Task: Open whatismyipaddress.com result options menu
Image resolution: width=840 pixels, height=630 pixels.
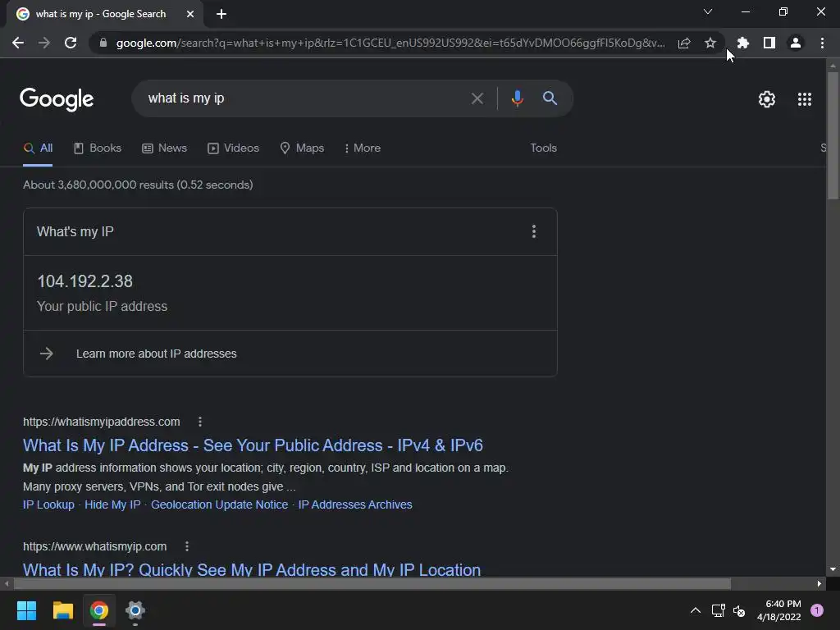Action: point(200,422)
